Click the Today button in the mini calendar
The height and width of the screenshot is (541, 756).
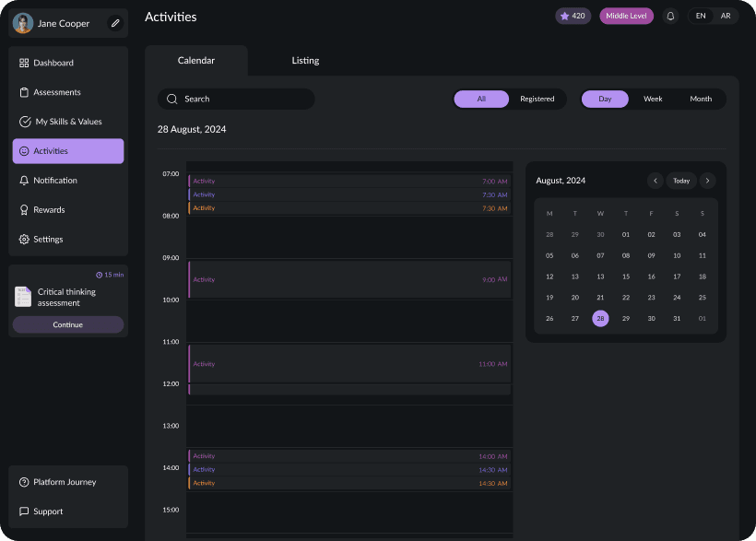click(683, 181)
